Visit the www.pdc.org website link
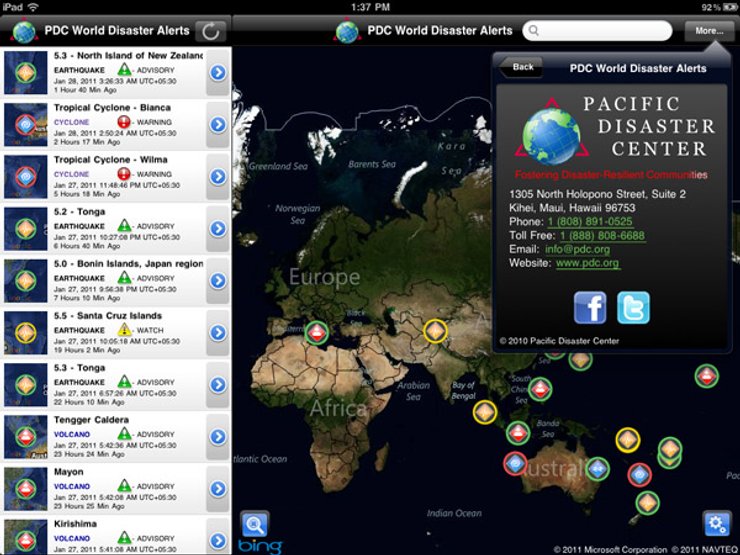The height and width of the screenshot is (555, 740). coord(587,263)
